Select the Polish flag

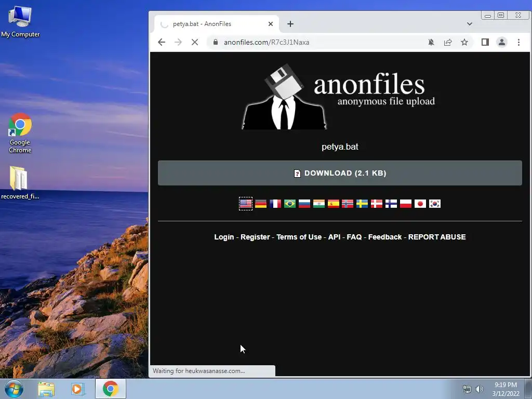[x=405, y=204]
